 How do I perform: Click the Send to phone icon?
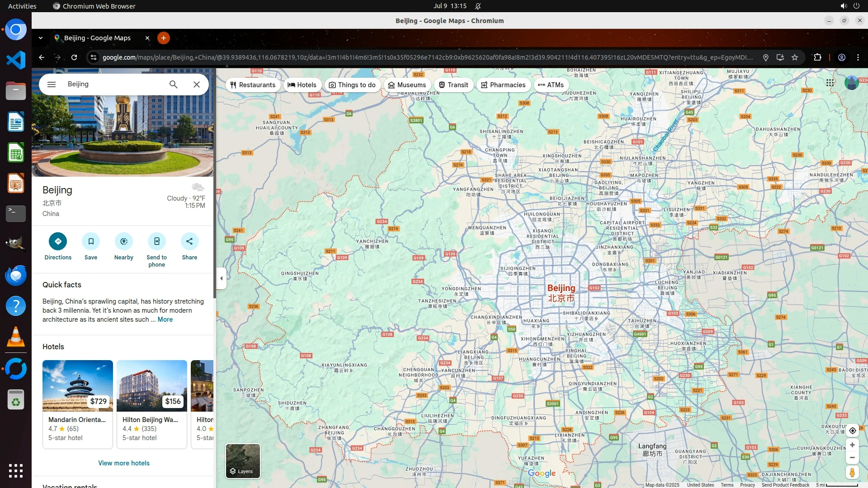coord(156,241)
